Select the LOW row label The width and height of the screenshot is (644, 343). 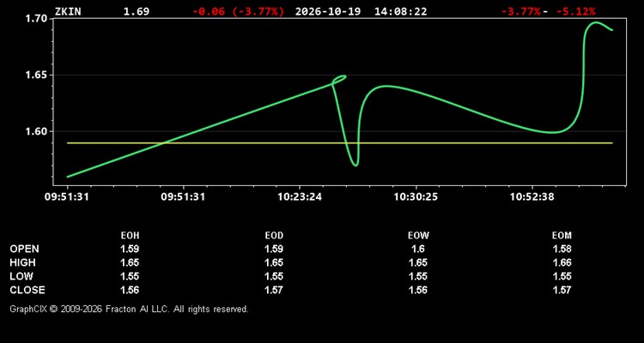point(21,276)
